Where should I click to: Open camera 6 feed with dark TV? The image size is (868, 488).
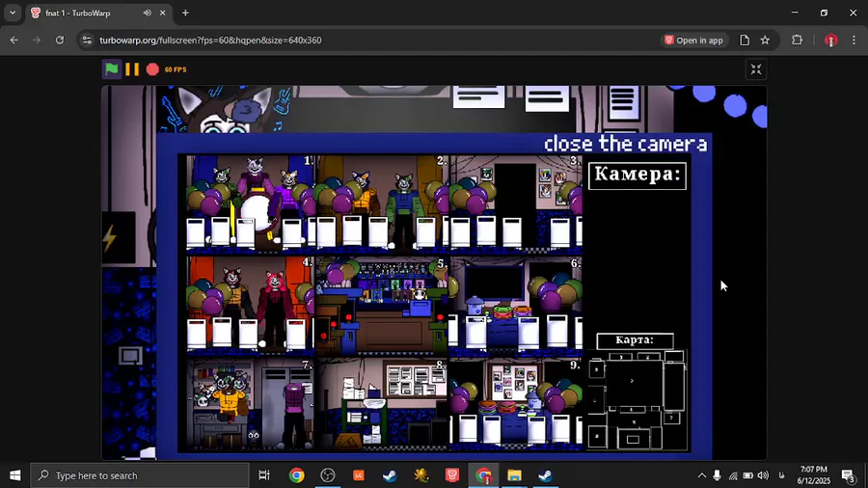516,304
